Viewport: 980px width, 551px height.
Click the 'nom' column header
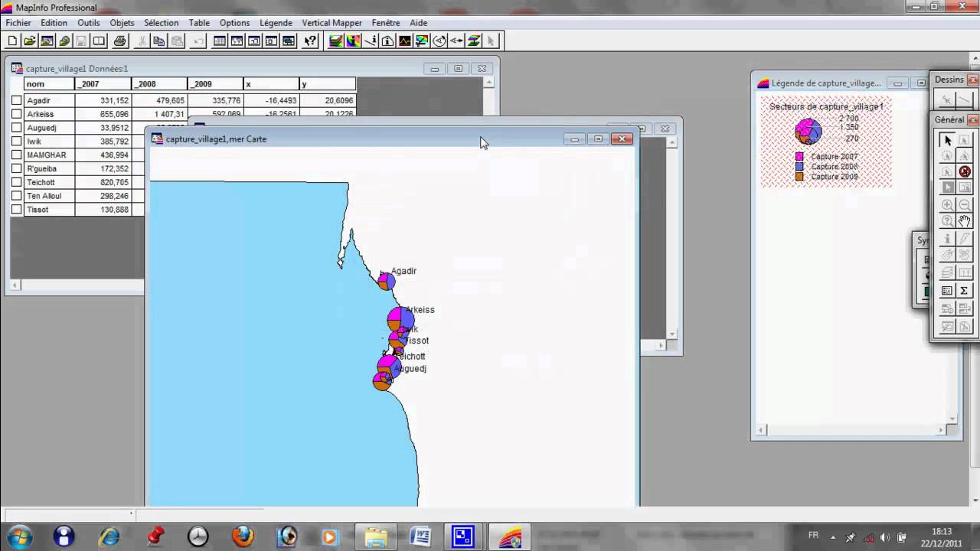(49, 84)
